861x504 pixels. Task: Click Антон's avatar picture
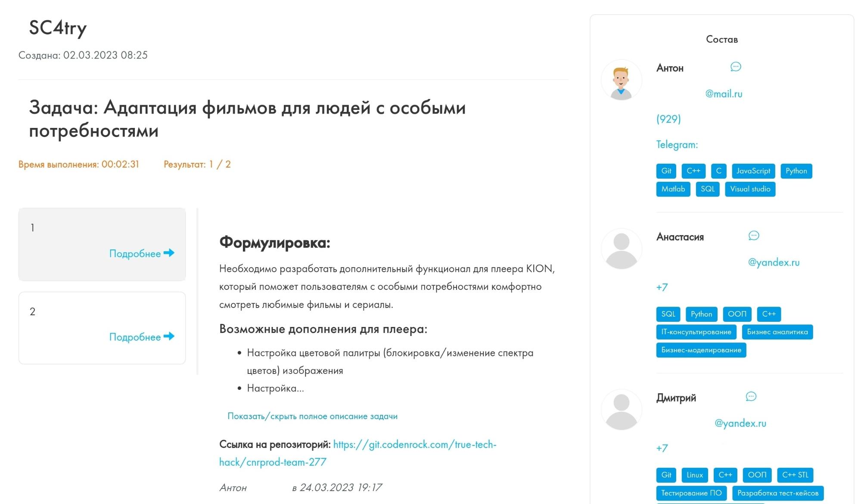pos(622,80)
